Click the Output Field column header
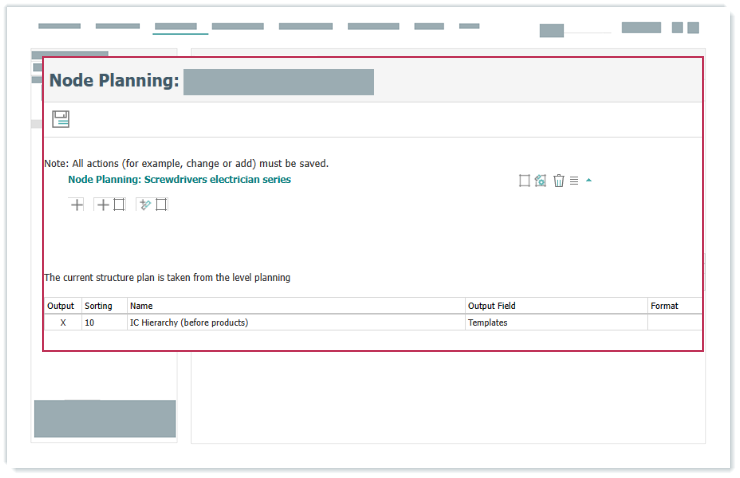 tap(492, 306)
